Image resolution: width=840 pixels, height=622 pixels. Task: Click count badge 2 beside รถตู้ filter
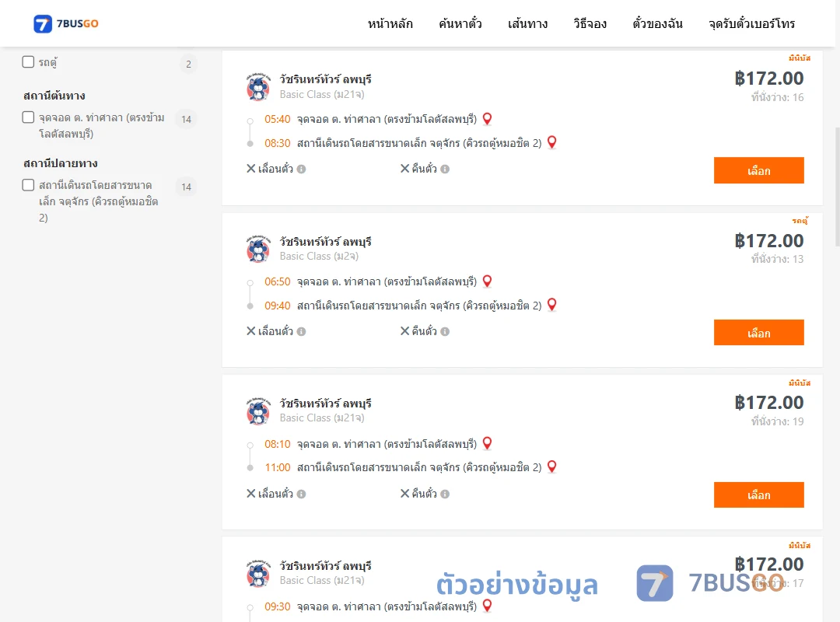[x=188, y=65]
